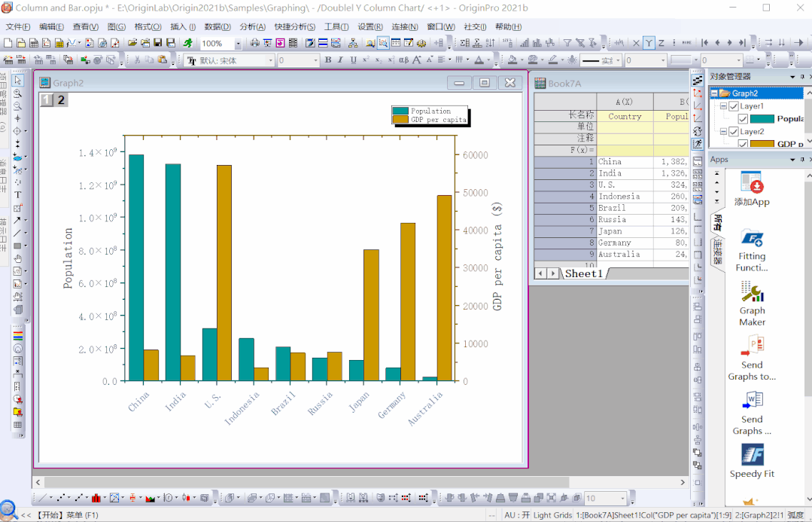Open the 默认: 宋体 font dropdown
Screen dimensions: 812x522
point(271,60)
